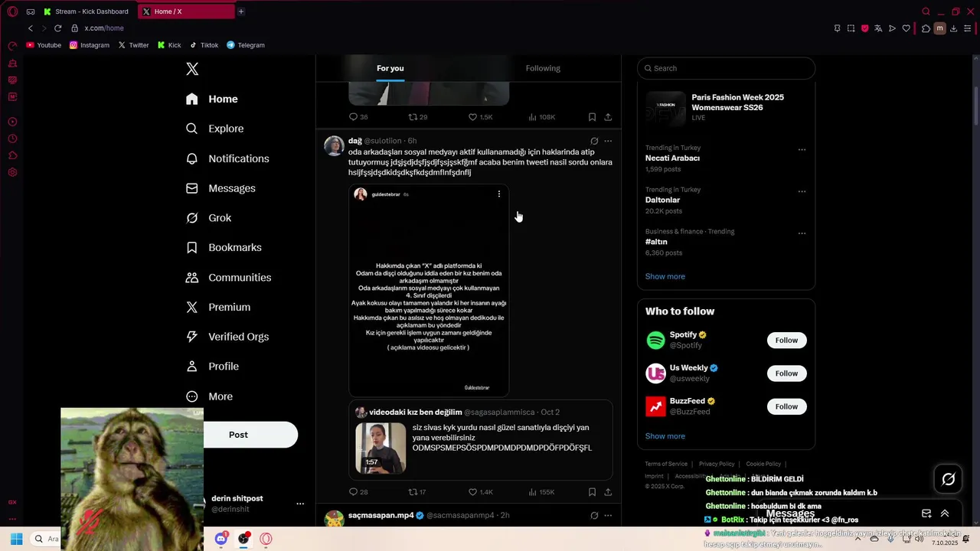Open Opera icon in taskbar

266,539
